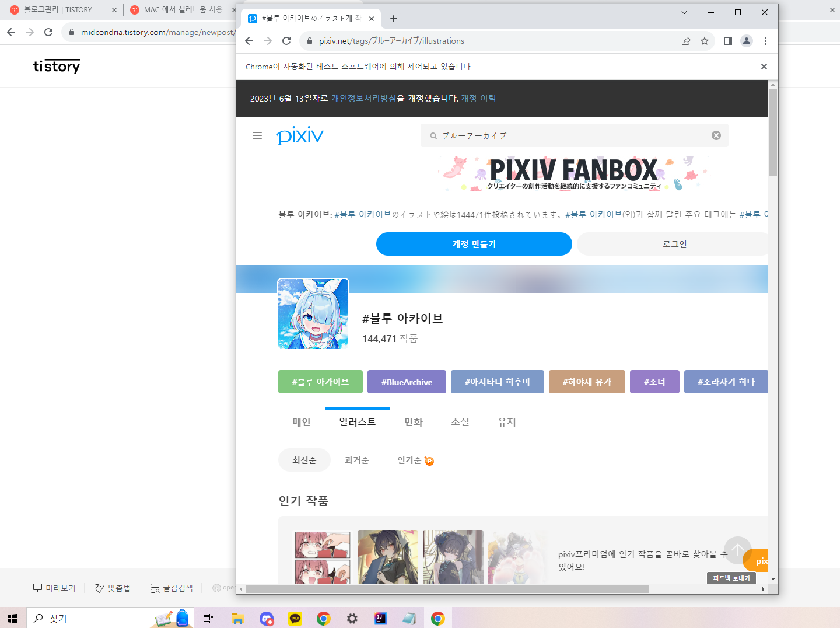Click the 피드백 보내기 button

pyautogui.click(x=731, y=578)
